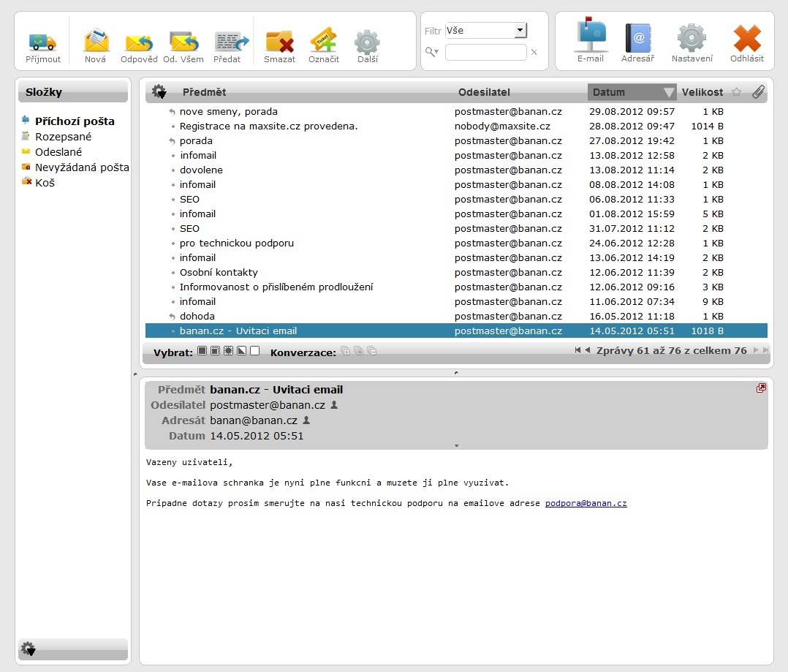Screen dimensions: 788x672
Task: Click the search input field
Action: click(x=485, y=53)
